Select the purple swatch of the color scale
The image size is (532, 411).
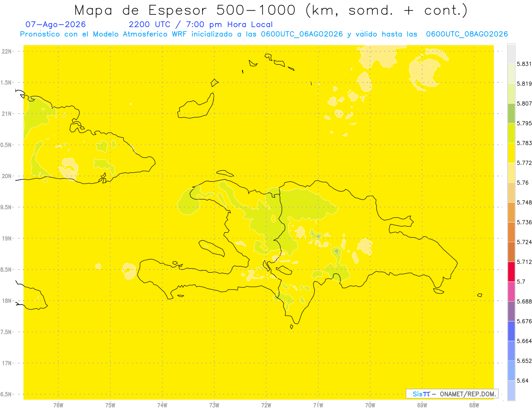click(x=511, y=311)
